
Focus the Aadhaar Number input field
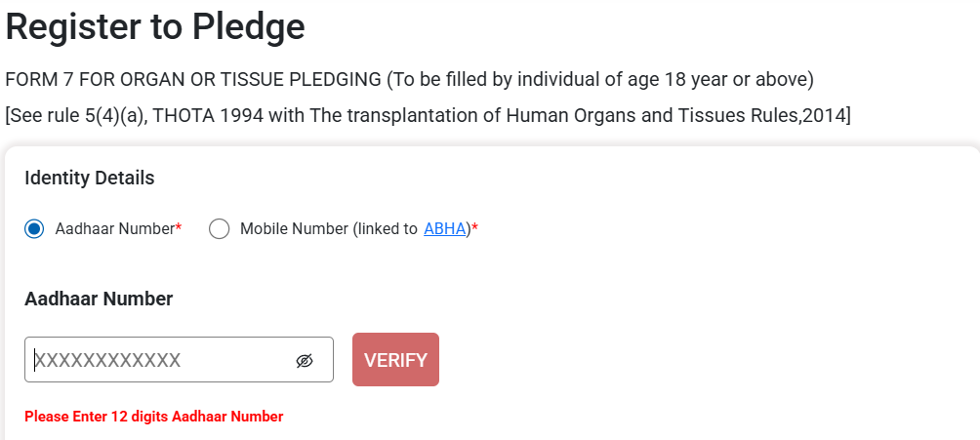[179, 359]
